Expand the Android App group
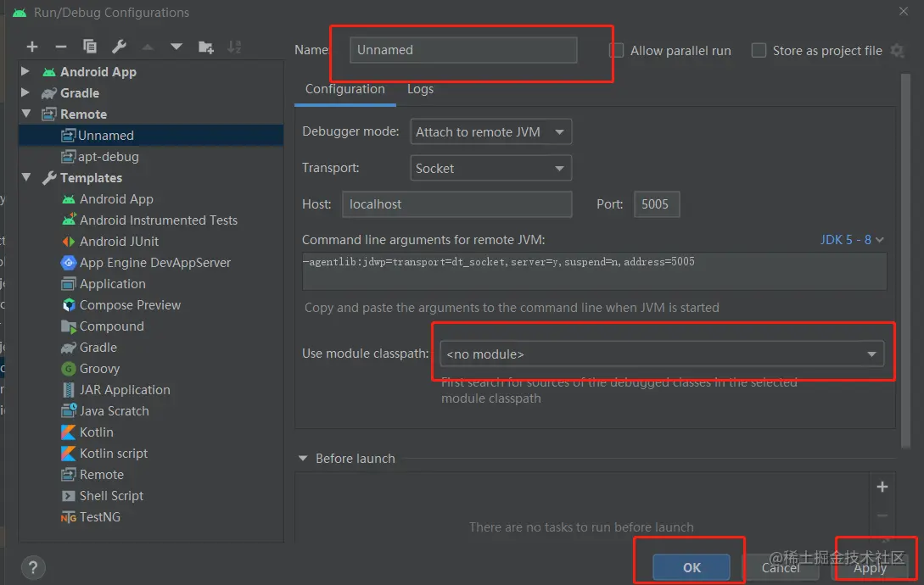 [25, 71]
